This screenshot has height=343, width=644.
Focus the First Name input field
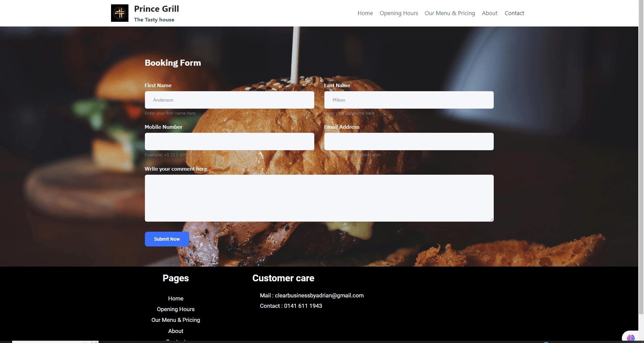click(x=229, y=100)
